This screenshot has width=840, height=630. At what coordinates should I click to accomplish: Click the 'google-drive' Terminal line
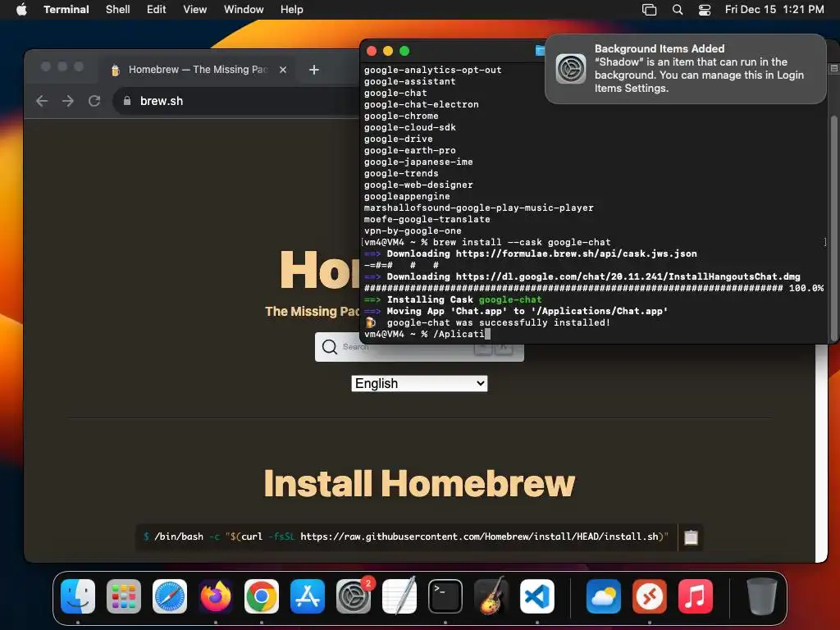coord(399,139)
